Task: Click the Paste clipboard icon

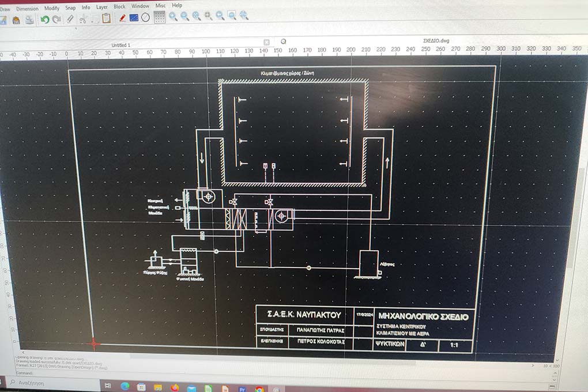Action: coord(106,18)
